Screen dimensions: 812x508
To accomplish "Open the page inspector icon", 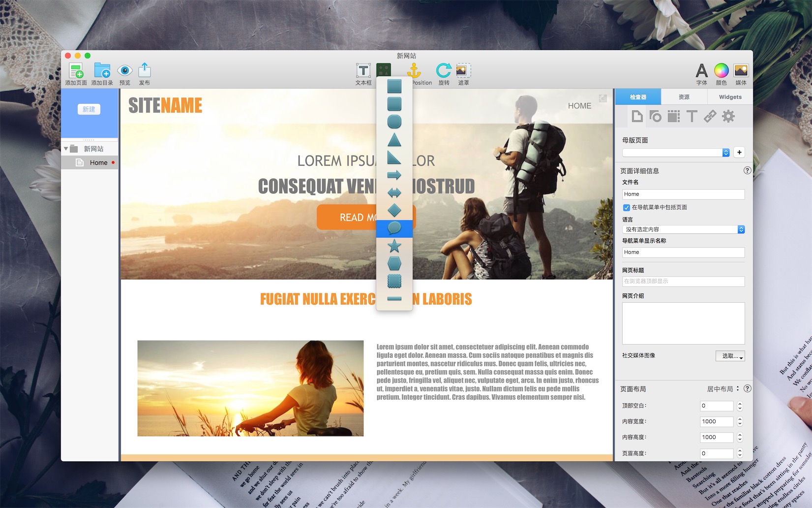I will click(x=637, y=116).
